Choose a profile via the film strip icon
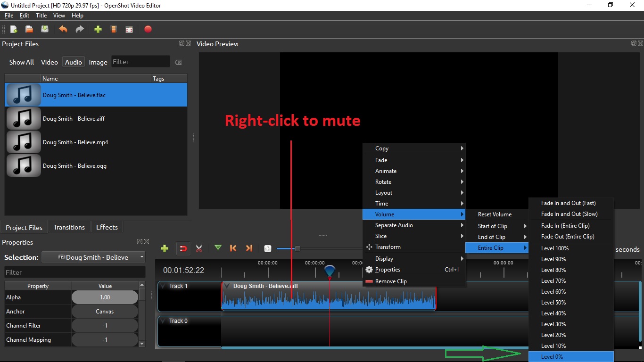This screenshot has height=362, width=644. point(114,29)
